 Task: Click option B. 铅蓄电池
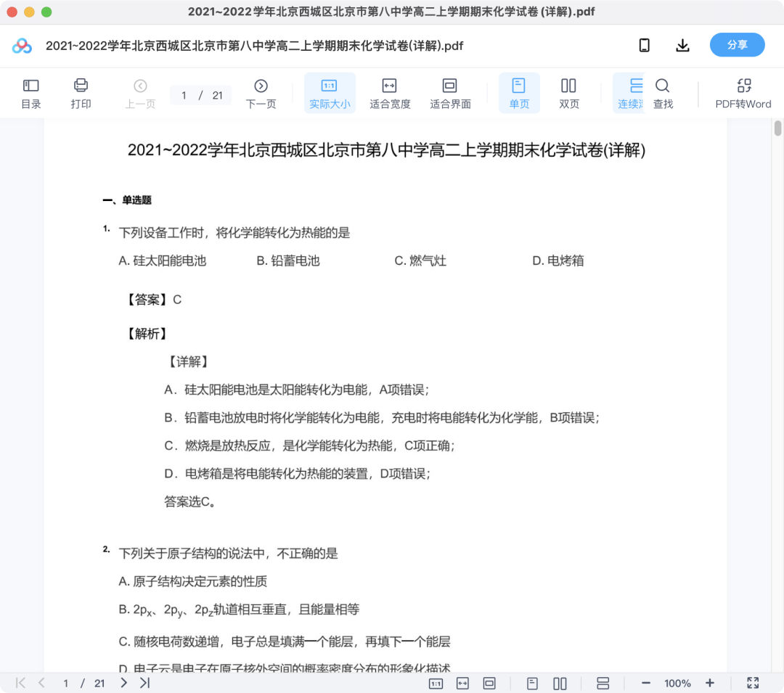(x=288, y=261)
